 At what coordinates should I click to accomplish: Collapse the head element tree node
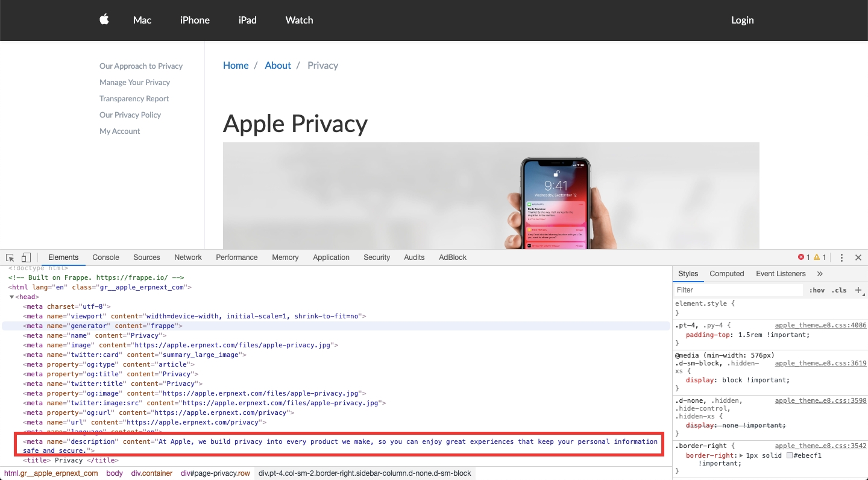(11, 297)
